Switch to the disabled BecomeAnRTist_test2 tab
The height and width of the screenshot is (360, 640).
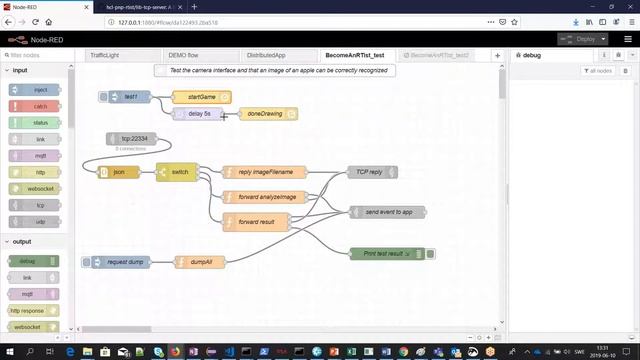coord(436,56)
